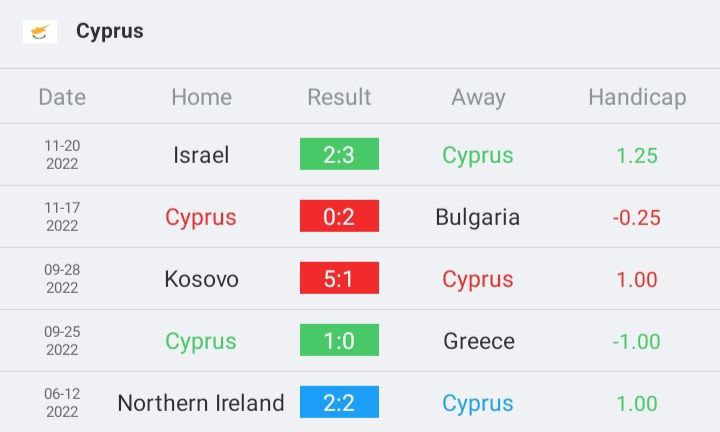This screenshot has height=432, width=720.
Task: Click the Cyprus flag icon
Action: [40, 32]
